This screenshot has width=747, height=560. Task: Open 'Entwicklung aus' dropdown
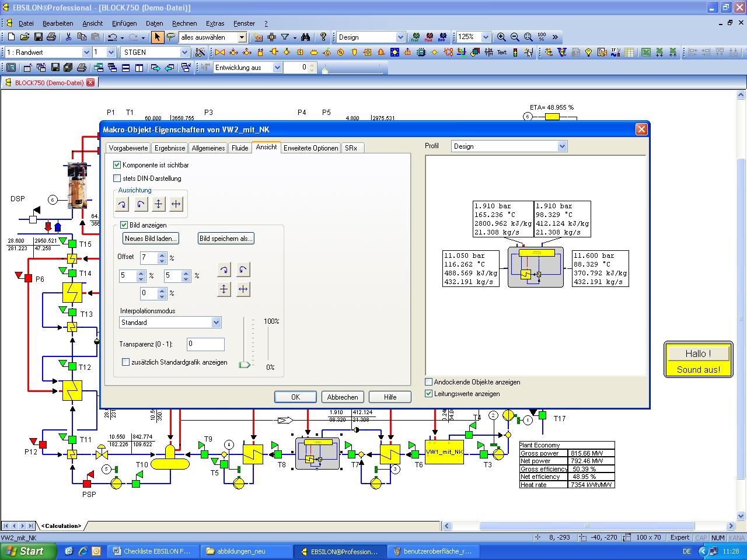(x=277, y=68)
